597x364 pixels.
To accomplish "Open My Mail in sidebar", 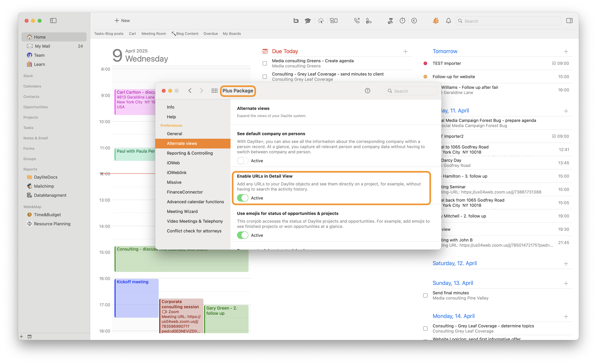I will pyautogui.click(x=54, y=46).
